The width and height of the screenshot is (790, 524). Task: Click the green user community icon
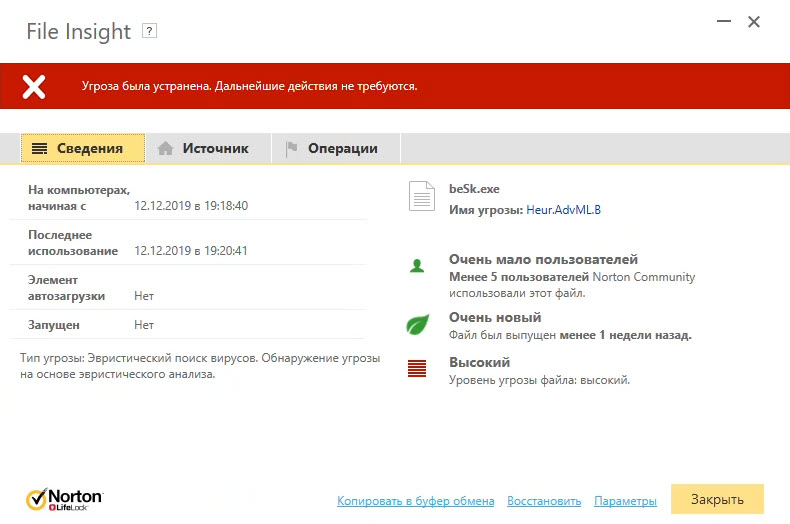[x=417, y=266]
